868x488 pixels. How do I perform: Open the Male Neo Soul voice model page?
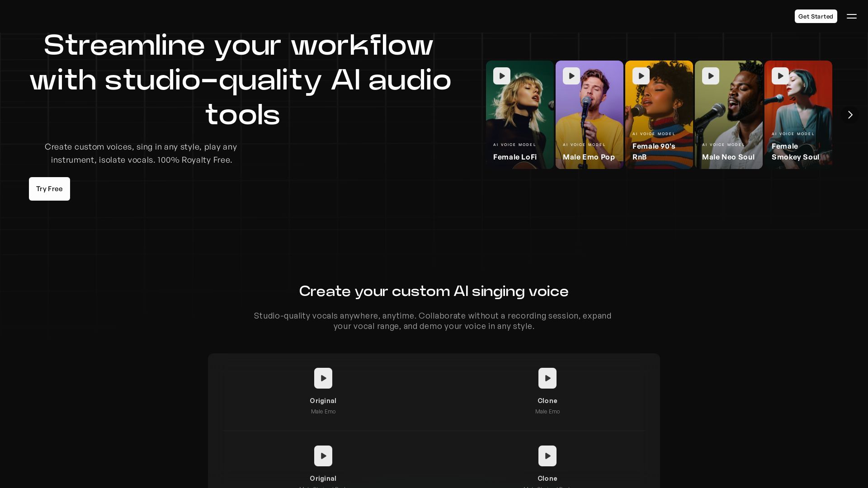(x=728, y=157)
